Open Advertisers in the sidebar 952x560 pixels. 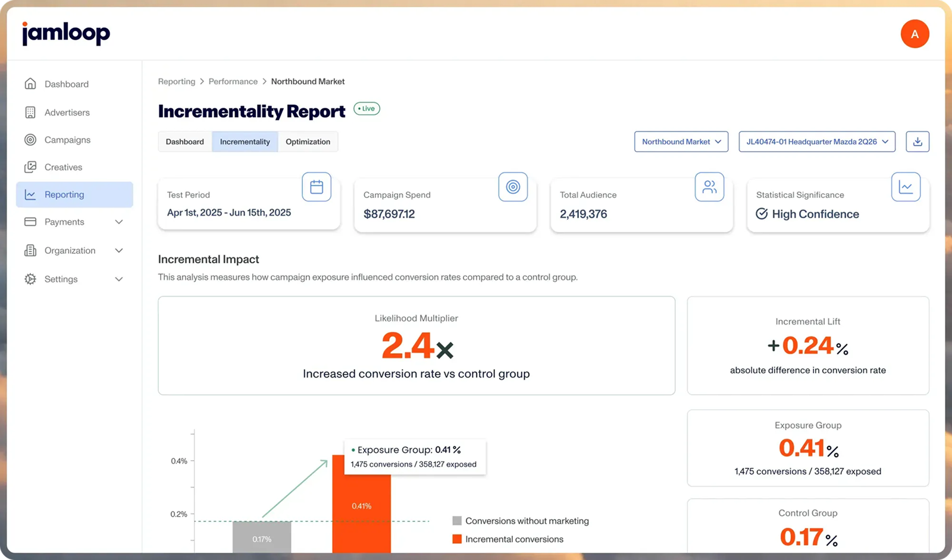pos(74,112)
